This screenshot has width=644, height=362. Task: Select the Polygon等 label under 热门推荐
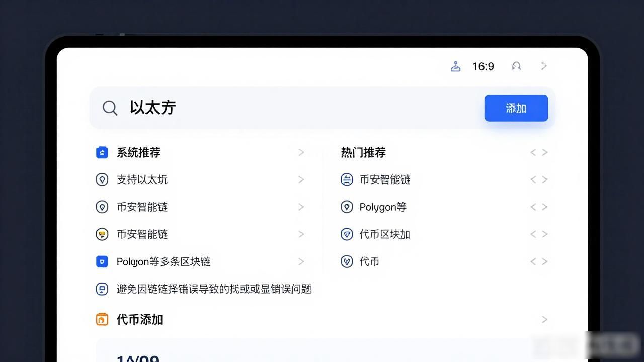(x=383, y=207)
